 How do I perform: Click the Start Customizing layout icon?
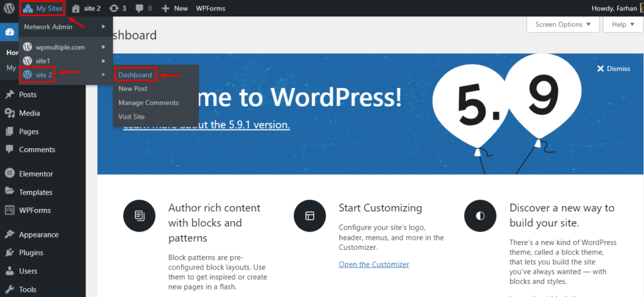pyautogui.click(x=309, y=216)
